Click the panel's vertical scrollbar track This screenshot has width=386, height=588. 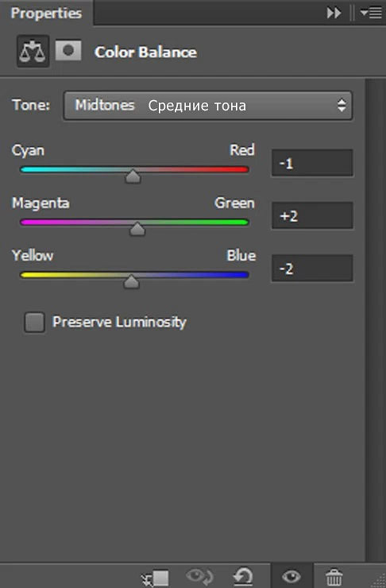click(x=375, y=320)
